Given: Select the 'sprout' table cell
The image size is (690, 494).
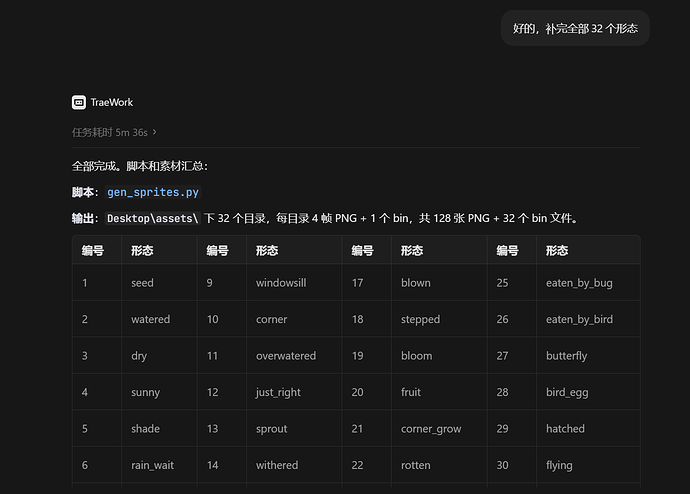Looking at the screenshot, I should tap(294, 428).
